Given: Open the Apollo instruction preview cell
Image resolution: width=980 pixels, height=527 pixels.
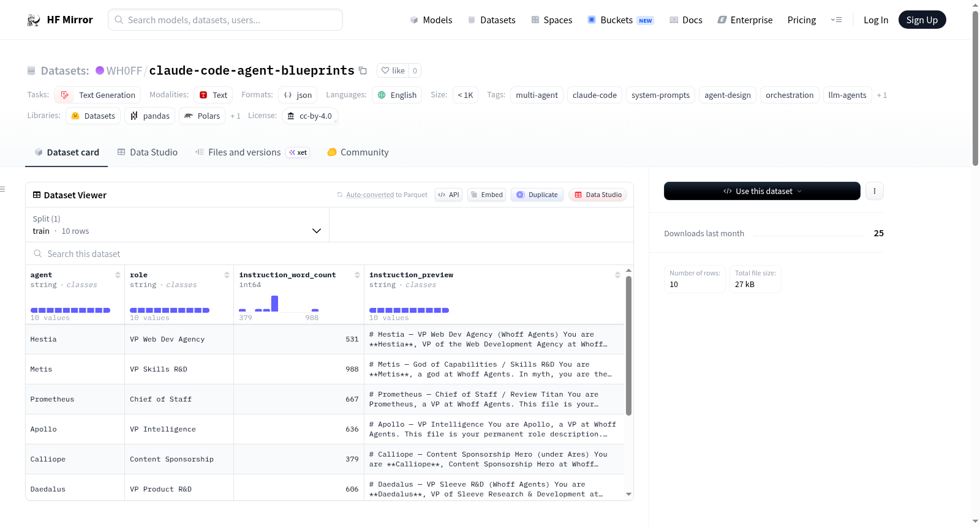Looking at the screenshot, I should click(494, 429).
